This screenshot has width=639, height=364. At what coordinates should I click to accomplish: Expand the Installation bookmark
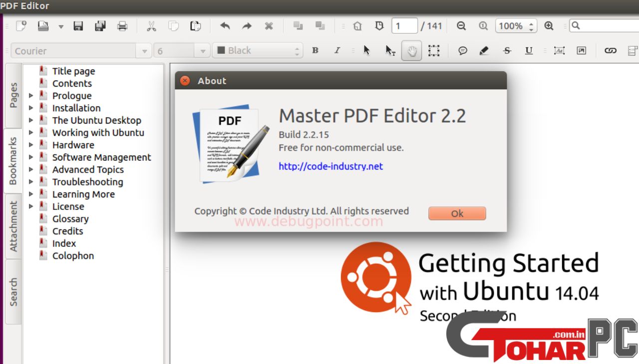[31, 108]
